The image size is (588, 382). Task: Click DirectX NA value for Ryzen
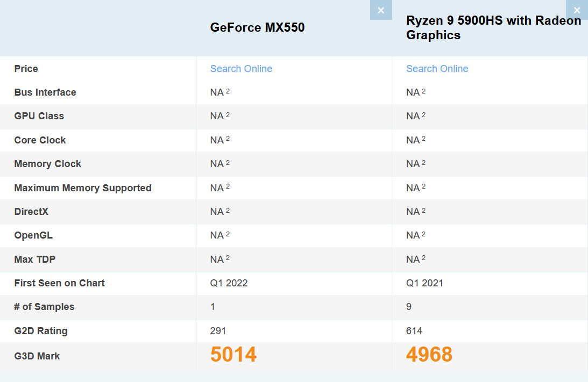[x=416, y=212]
